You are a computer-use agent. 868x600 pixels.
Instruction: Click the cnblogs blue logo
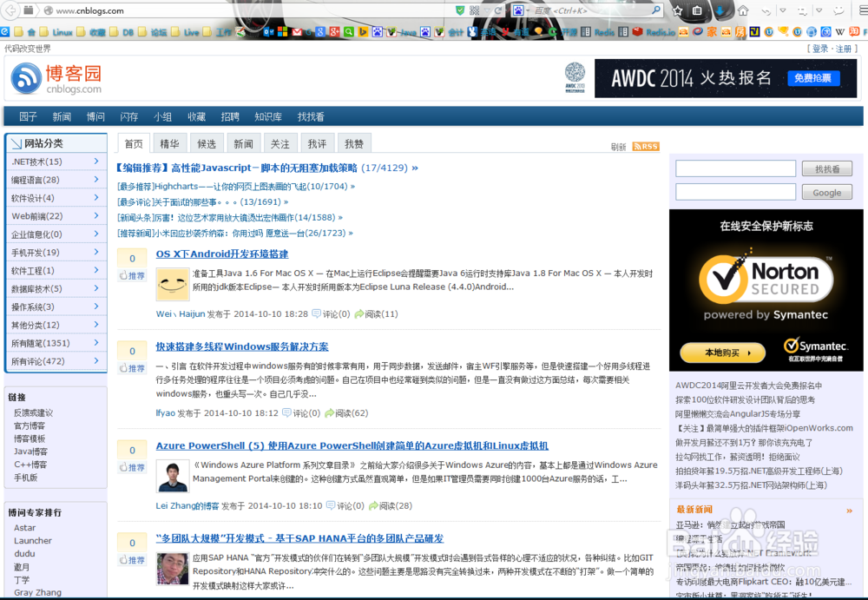(26, 78)
